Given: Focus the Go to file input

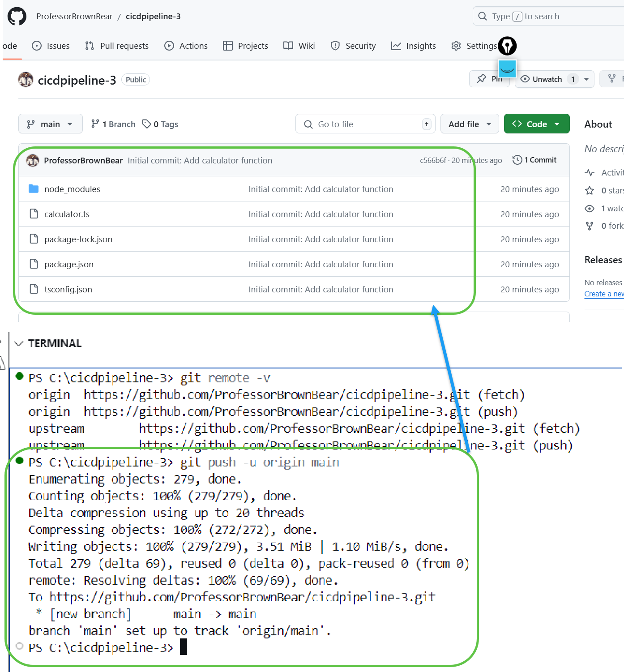Looking at the screenshot, I should pyautogui.click(x=365, y=124).
